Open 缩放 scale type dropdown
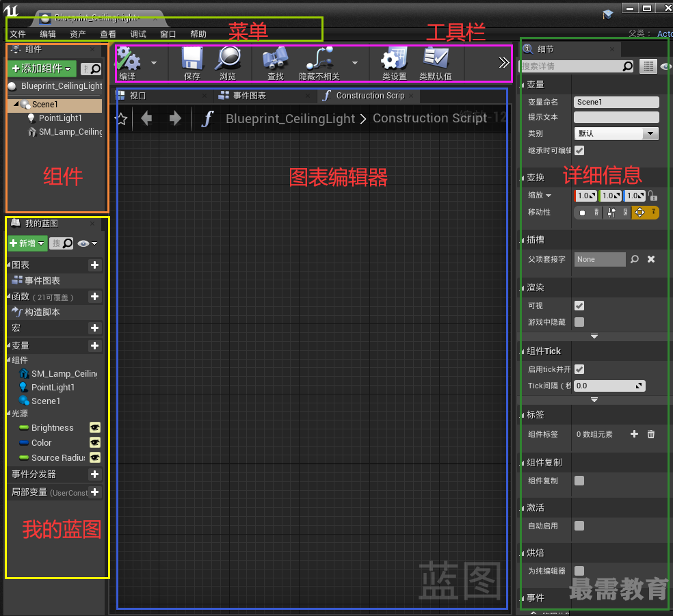Viewport: 673px width, 616px height. click(x=540, y=195)
